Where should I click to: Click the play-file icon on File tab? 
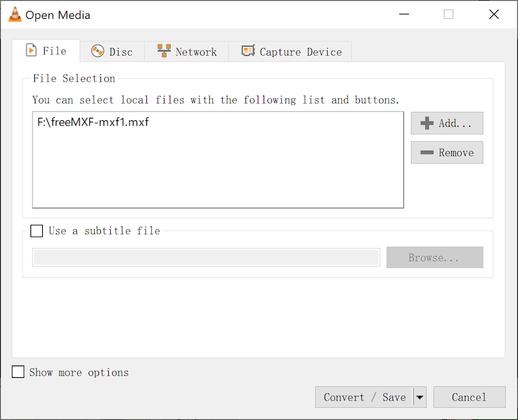tap(31, 51)
